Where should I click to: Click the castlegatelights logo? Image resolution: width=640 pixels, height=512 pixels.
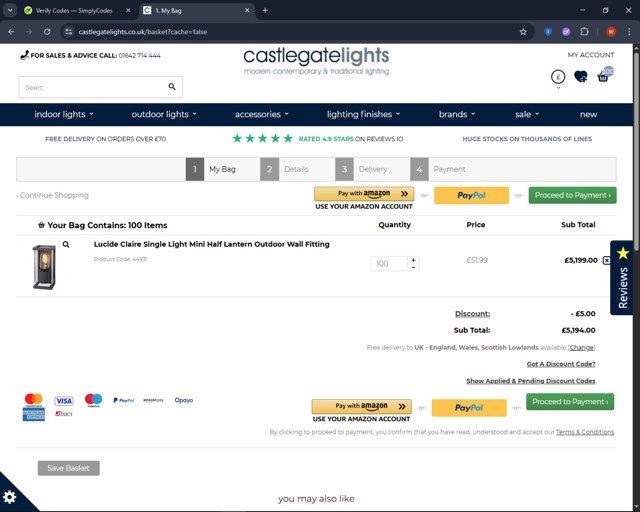(316, 61)
